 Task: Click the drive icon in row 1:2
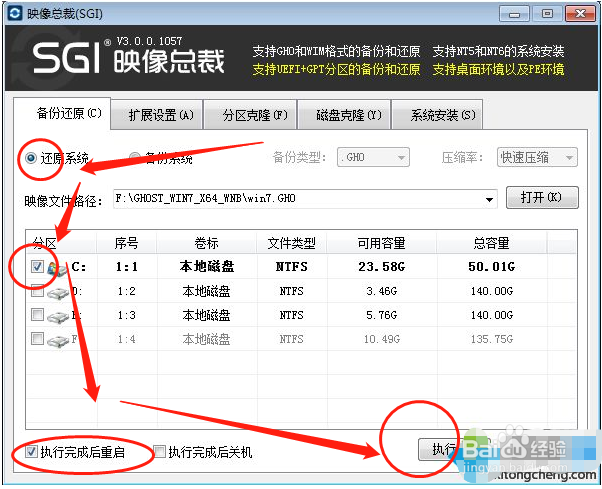[58, 293]
